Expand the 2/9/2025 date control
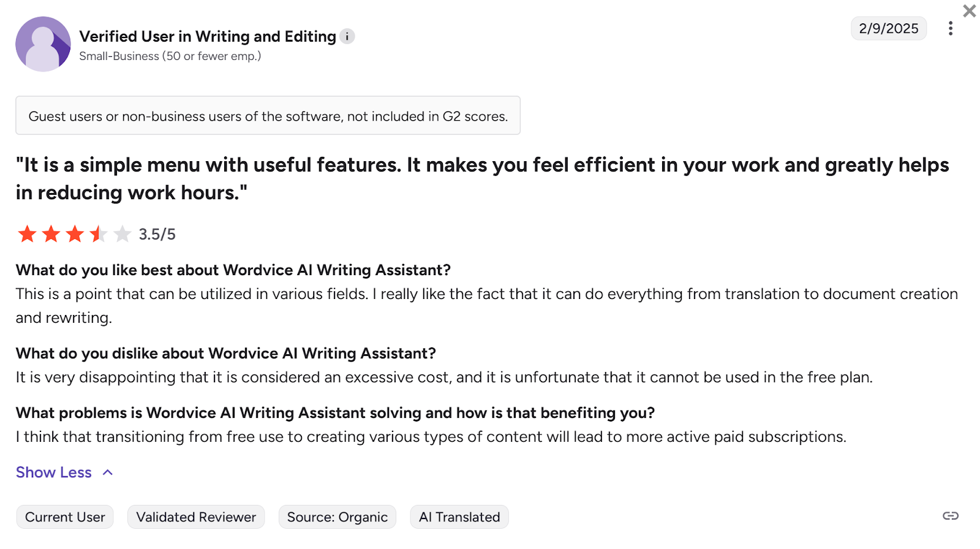 889,28
